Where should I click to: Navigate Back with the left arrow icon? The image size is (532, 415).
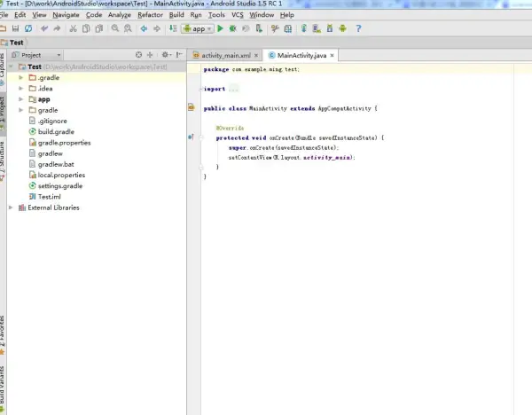[x=144, y=28]
